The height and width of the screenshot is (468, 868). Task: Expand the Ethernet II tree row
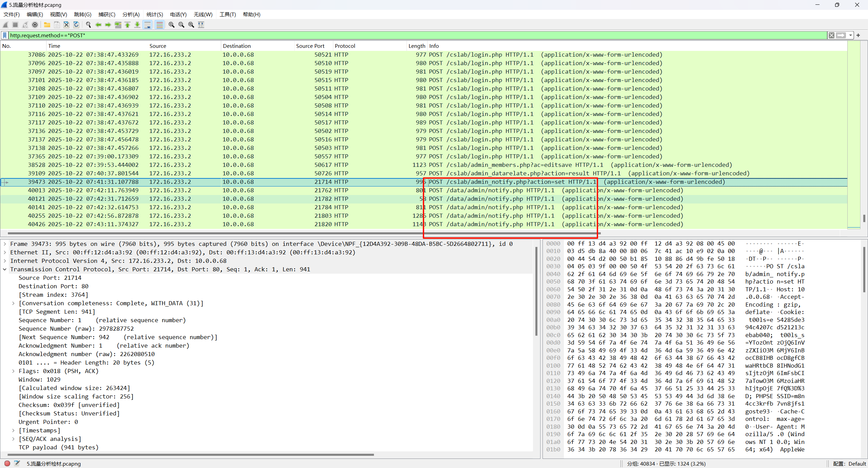coord(5,252)
